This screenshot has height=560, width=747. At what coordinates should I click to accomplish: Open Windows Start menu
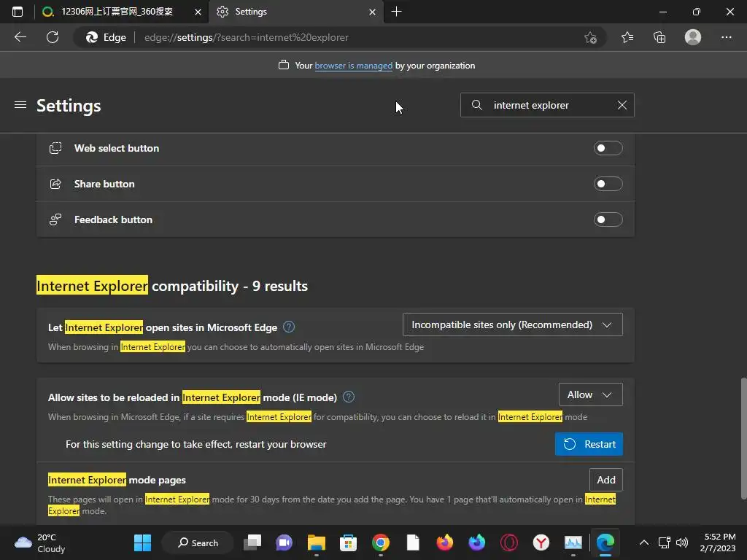click(x=142, y=542)
